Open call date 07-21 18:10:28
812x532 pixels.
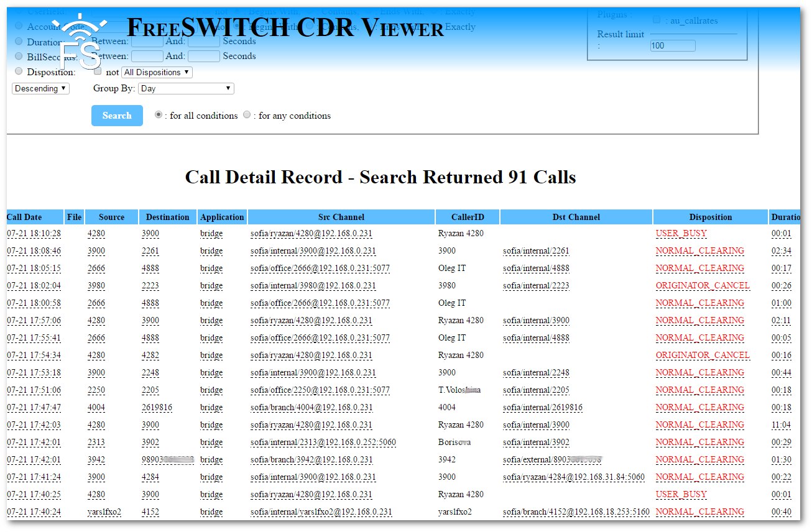click(34, 234)
